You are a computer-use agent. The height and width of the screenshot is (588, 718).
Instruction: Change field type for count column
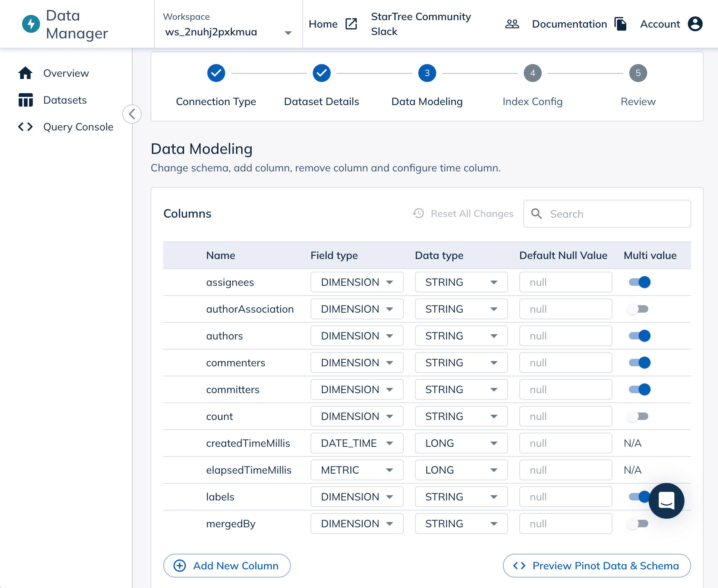pos(356,416)
